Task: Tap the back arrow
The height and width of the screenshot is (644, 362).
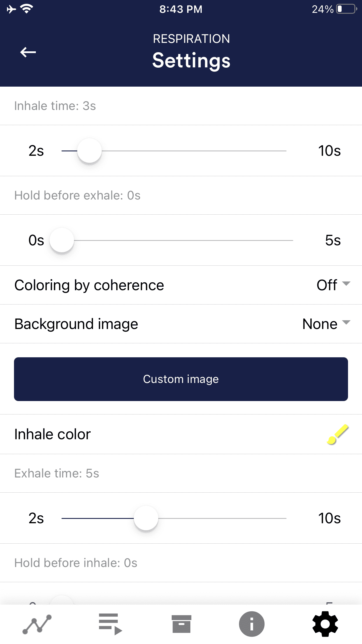Action: [28, 52]
